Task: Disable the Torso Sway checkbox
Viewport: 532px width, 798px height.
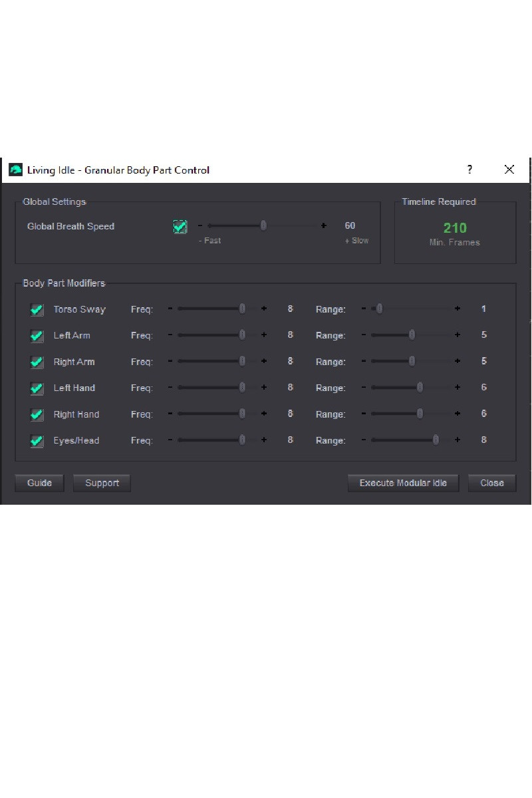Action: (x=37, y=310)
